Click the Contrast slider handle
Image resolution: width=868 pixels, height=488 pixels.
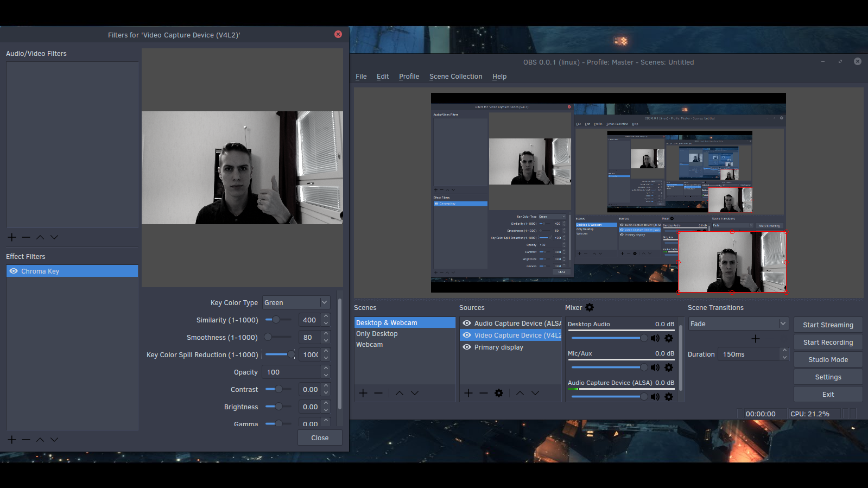click(278, 389)
